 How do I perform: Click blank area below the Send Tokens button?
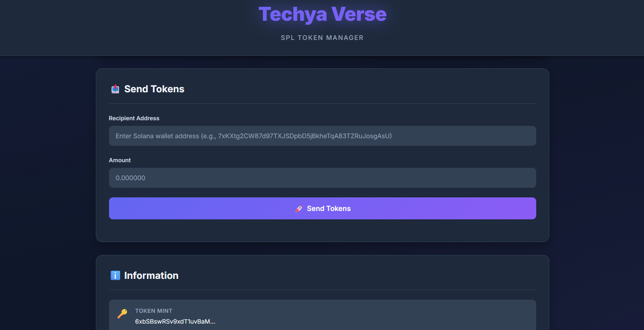(x=322, y=231)
